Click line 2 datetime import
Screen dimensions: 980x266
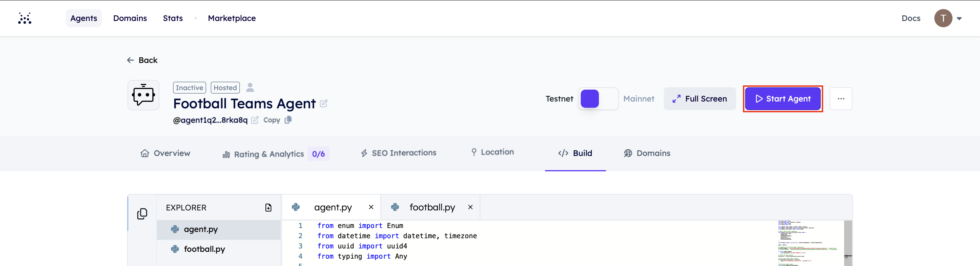(397, 236)
